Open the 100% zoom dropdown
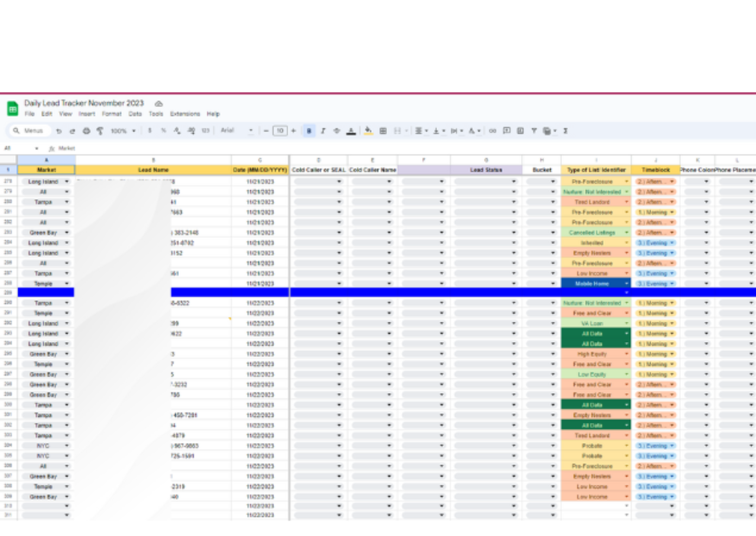The height and width of the screenshot is (536, 756). [123, 131]
